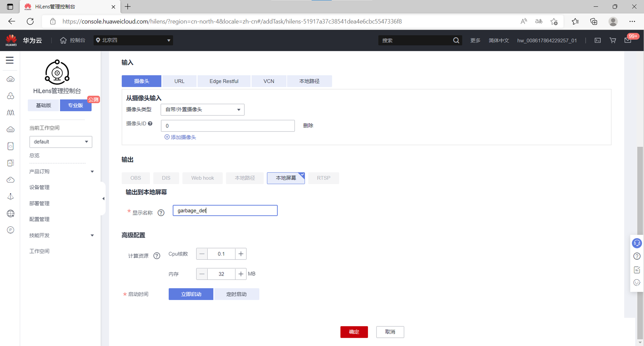Open the customer service headset icon

click(x=637, y=243)
